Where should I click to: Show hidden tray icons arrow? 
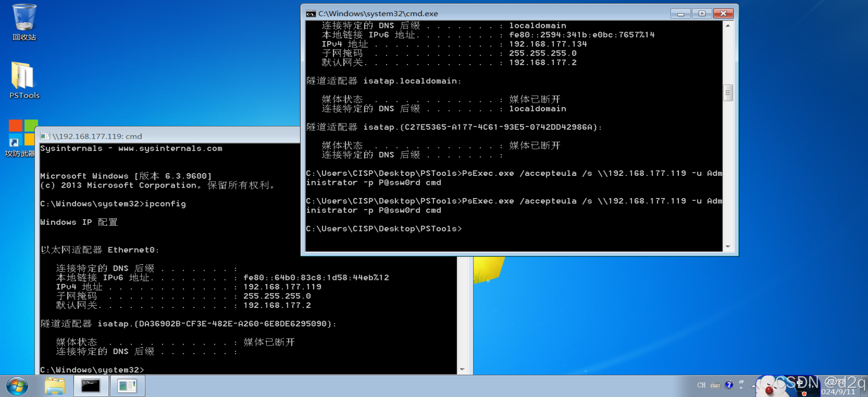(754, 386)
